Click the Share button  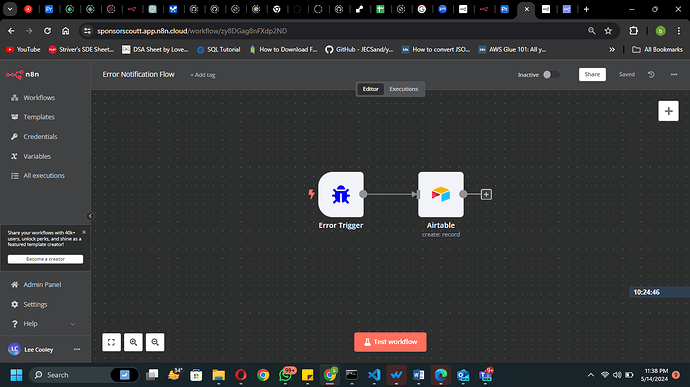tap(592, 74)
